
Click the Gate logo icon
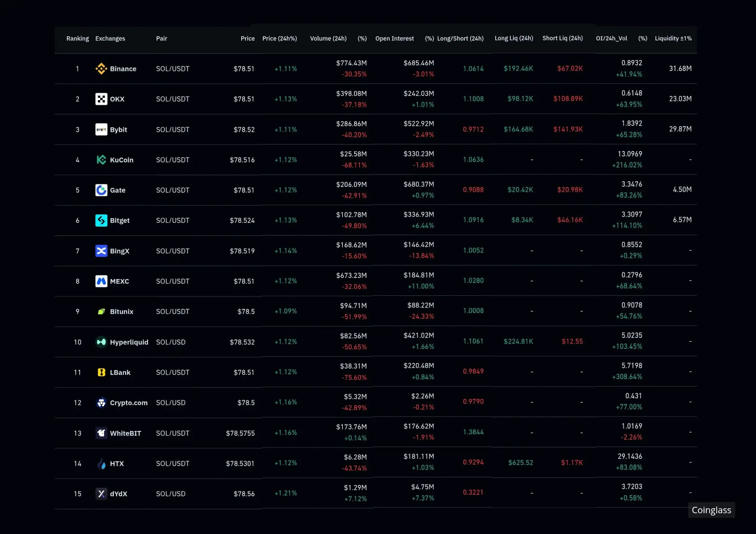[101, 190]
